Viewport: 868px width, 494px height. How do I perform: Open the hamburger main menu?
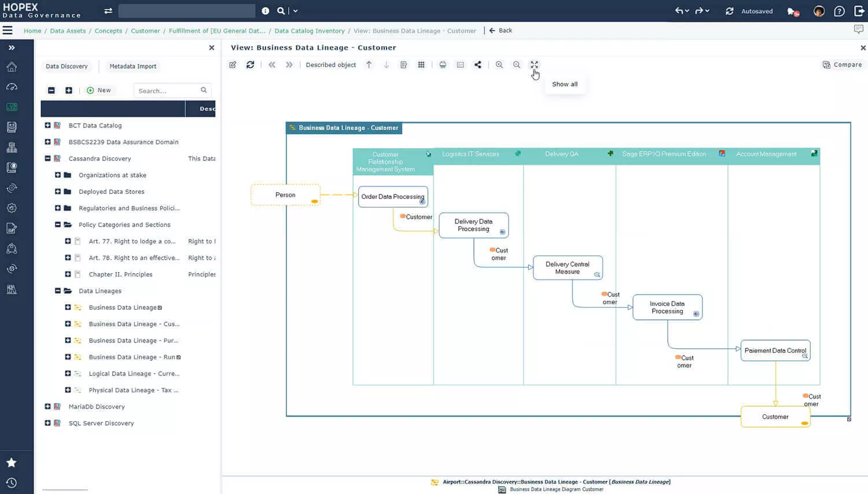click(x=8, y=30)
